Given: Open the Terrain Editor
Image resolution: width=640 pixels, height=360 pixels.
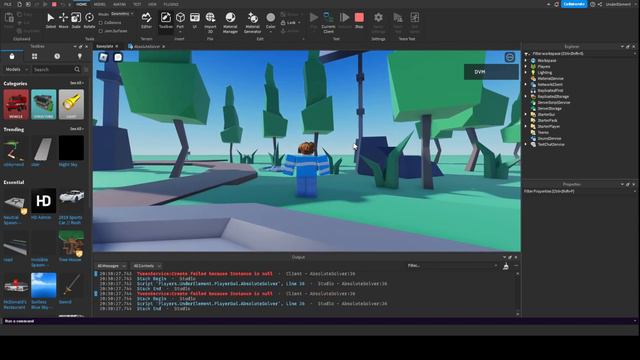Looking at the screenshot, I should pos(146,20).
